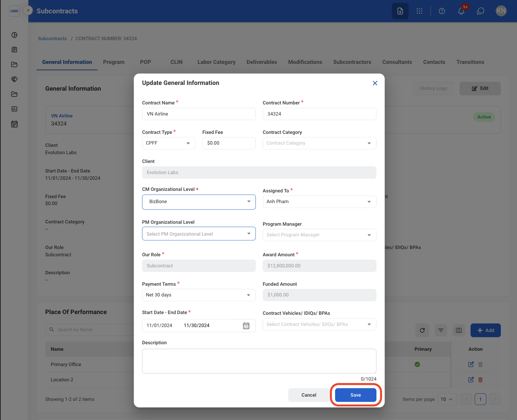Open the KN user avatar menu

click(501, 11)
